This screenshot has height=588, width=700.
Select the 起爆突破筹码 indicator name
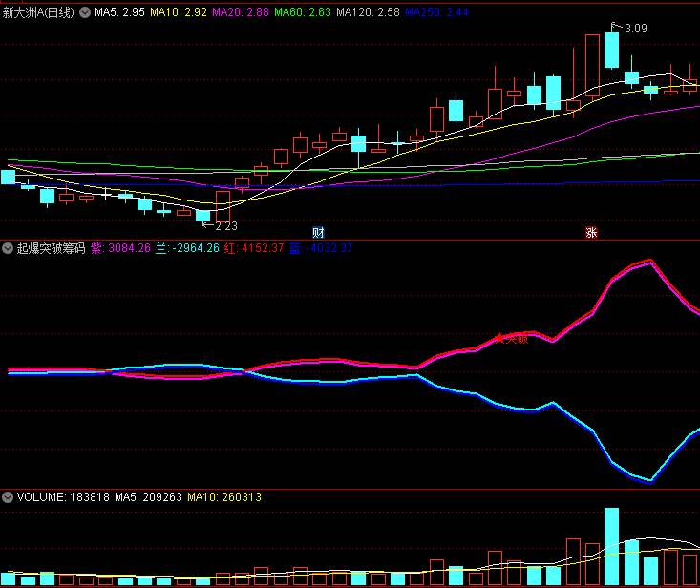pyautogui.click(x=51, y=248)
